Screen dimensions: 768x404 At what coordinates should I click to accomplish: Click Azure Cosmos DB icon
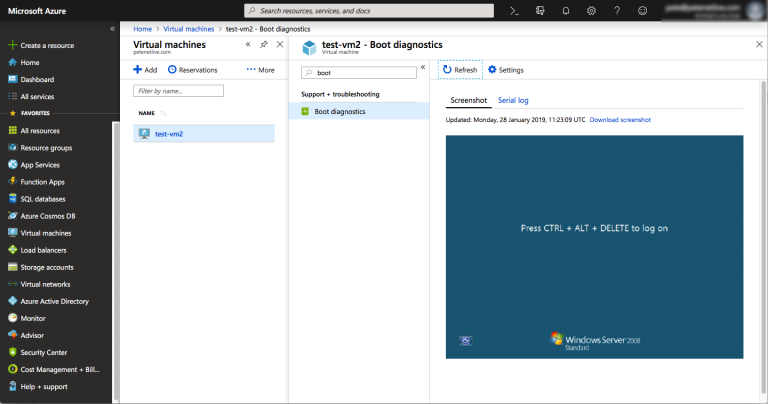click(x=13, y=216)
